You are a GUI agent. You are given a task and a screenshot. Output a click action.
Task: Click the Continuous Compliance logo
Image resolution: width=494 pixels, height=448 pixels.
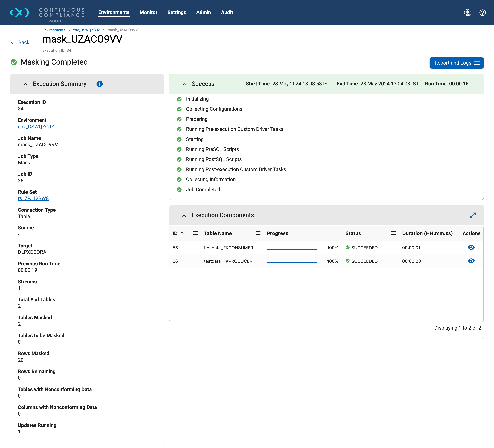20,12
